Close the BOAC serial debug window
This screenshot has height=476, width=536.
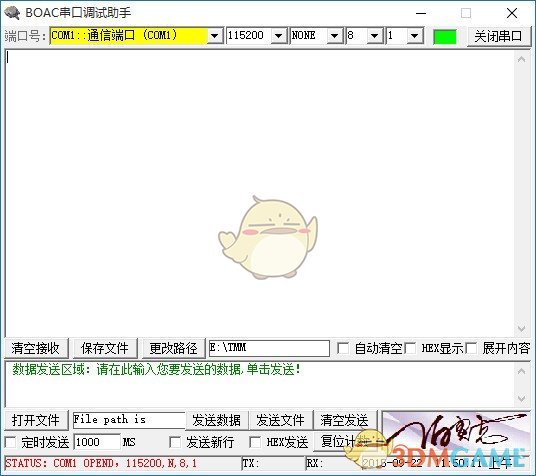[512, 13]
